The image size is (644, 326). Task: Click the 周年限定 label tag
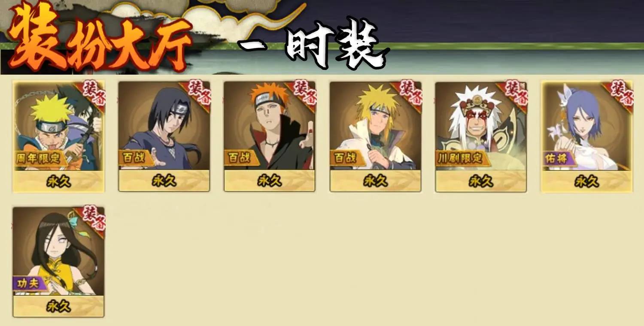40,159
